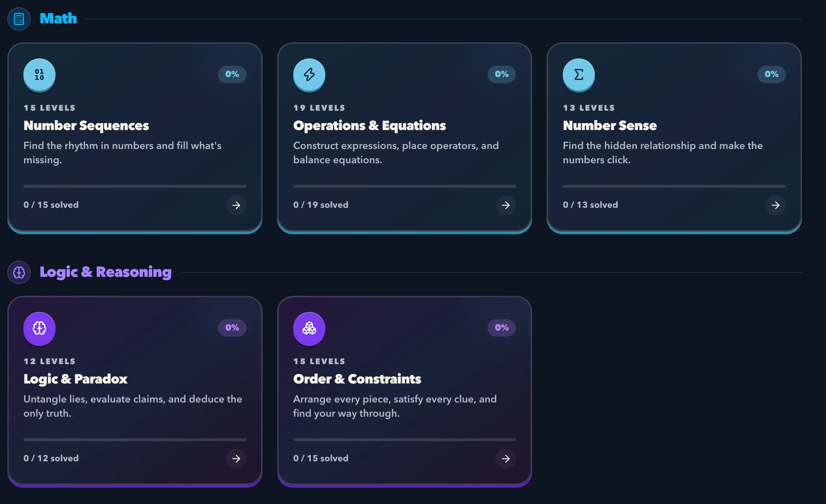Image resolution: width=826 pixels, height=504 pixels.
Task: Click the lightning bolt icon on Operations & Equations
Action: 309,75
